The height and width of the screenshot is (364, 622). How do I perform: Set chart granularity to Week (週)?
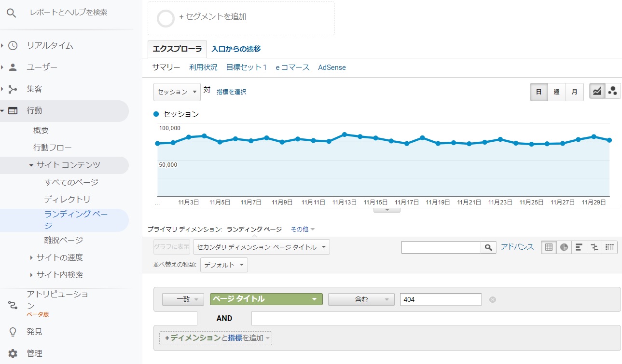coord(556,92)
